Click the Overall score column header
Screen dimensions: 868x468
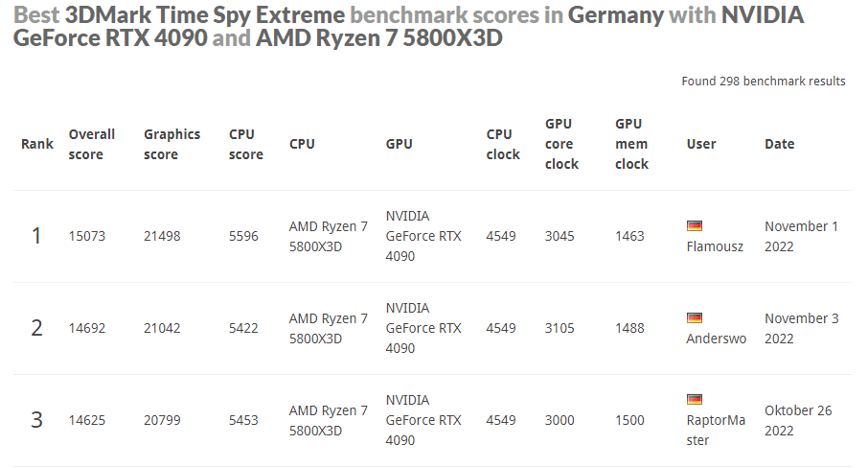point(92,144)
